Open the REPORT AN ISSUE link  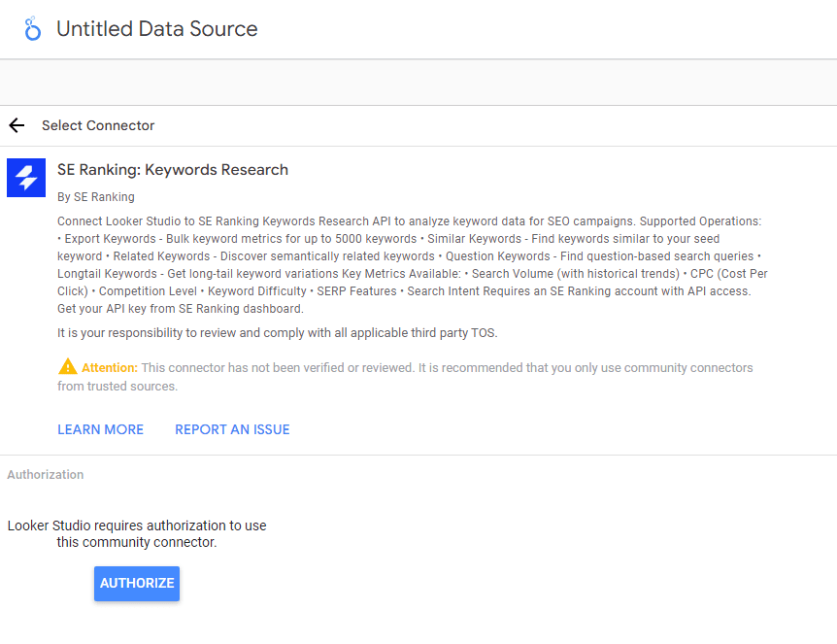232,429
